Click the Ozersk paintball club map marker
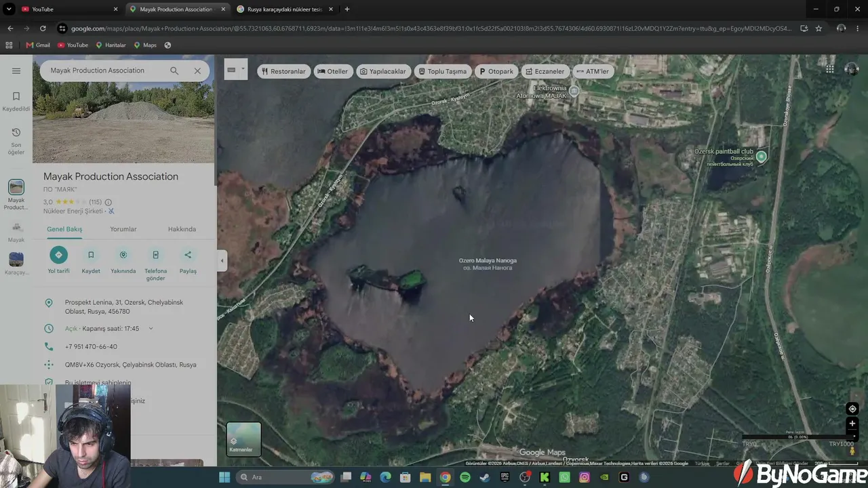 pos(762,157)
